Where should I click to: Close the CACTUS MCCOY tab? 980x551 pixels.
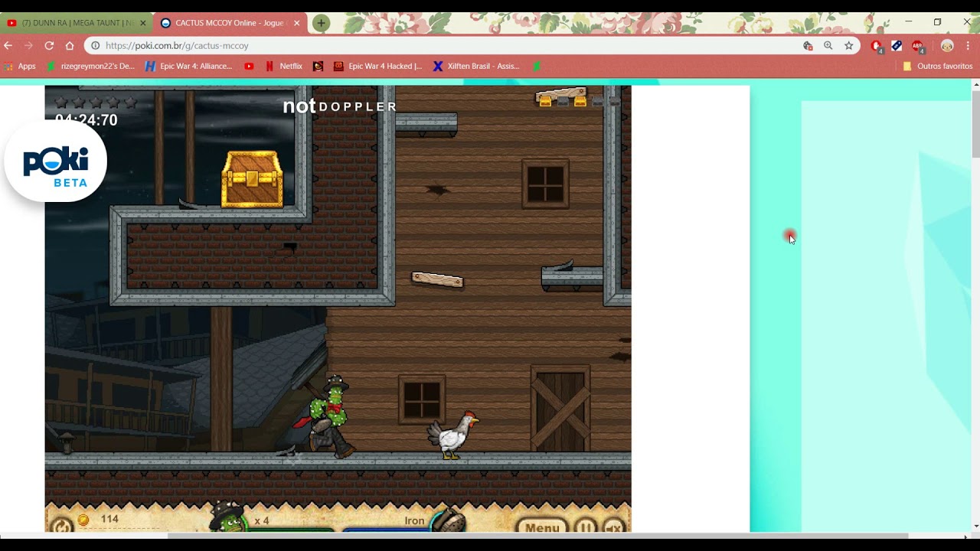click(296, 23)
